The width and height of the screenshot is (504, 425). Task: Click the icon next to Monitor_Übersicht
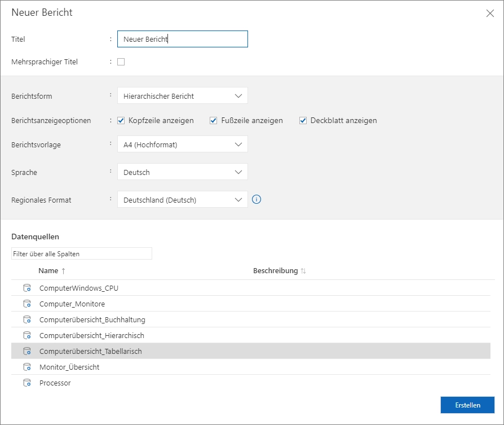[x=26, y=367]
